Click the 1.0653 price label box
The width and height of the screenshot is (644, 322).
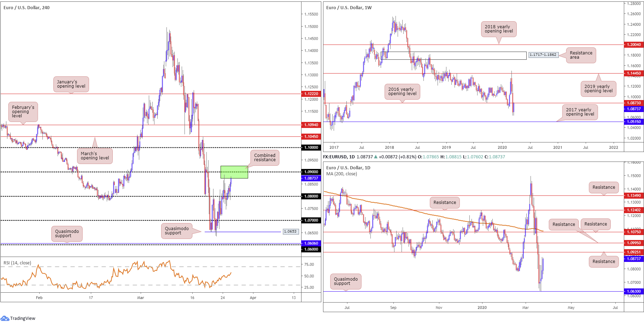tap(291, 232)
